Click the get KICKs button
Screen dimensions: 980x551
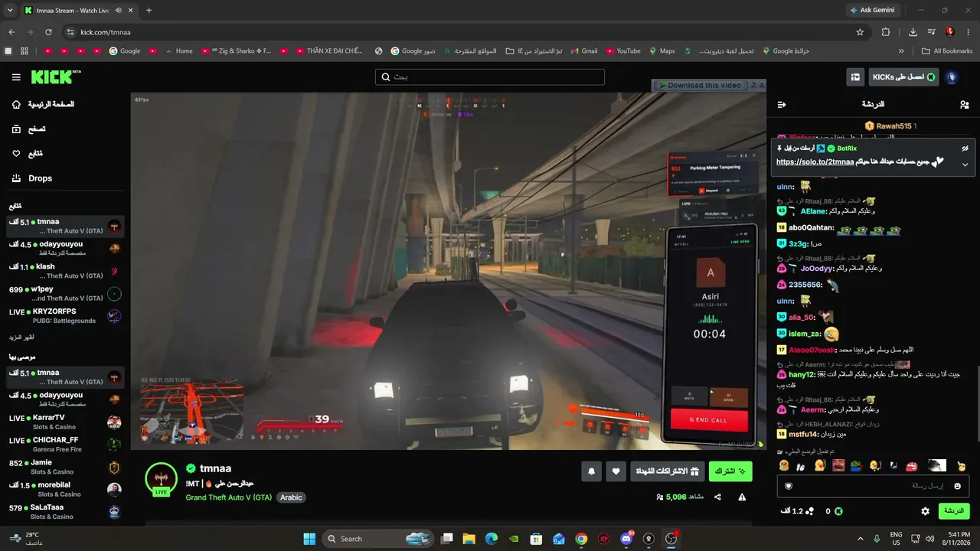904,77
